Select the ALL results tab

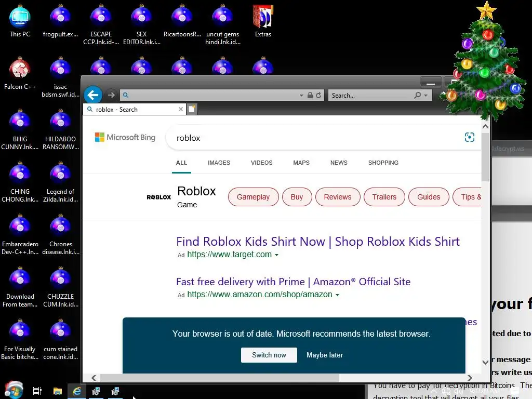tap(181, 163)
